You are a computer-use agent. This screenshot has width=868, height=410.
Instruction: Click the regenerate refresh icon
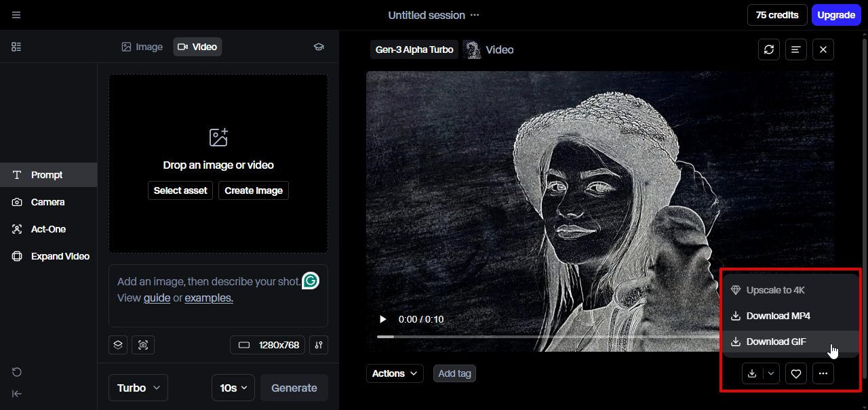click(x=769, y=49)
